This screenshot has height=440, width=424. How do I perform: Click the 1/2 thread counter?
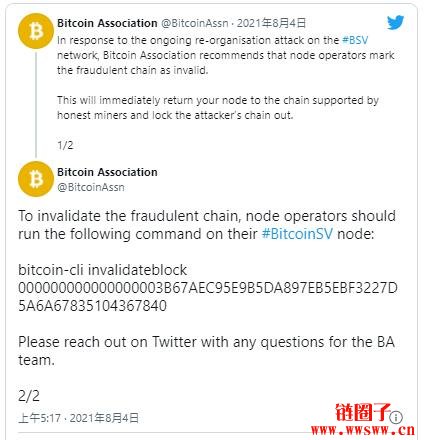65,145
